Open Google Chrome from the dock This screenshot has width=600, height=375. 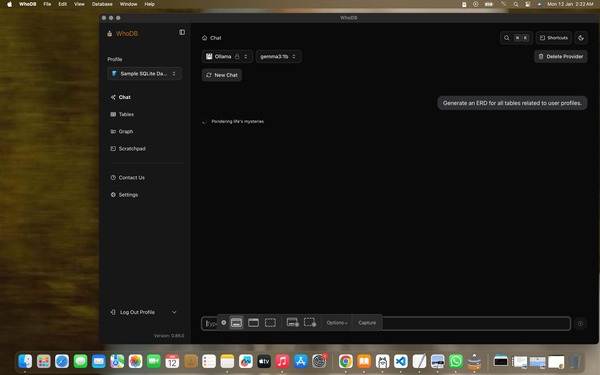346,361
